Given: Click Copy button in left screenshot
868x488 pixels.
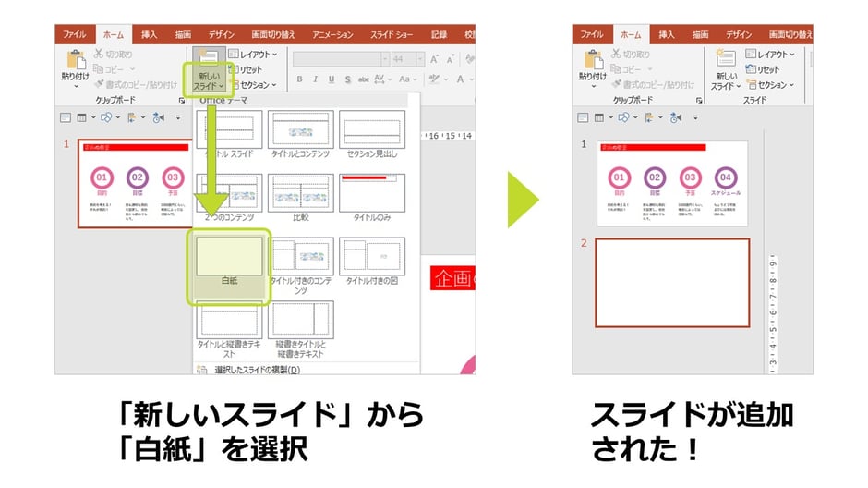Looking at the screenshot, I should 114,69.
